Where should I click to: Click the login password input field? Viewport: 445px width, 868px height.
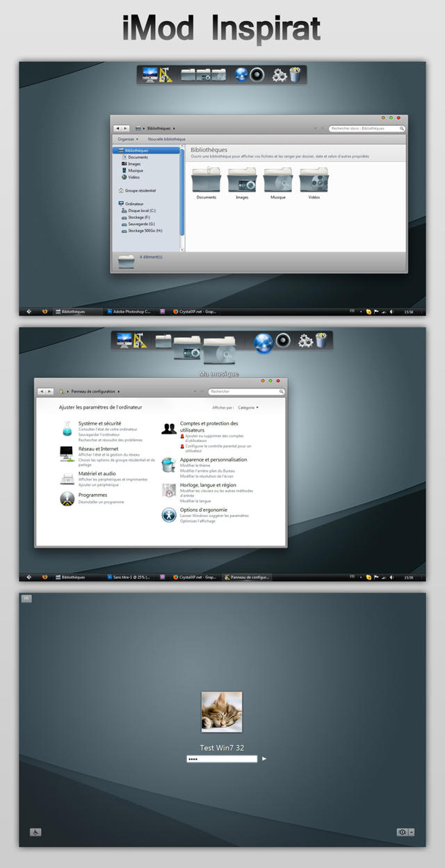click(222, 759)
